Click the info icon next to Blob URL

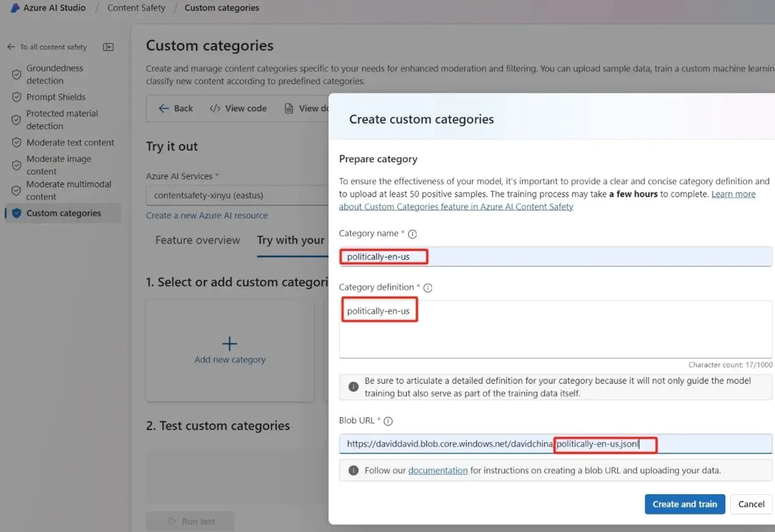coord(388,421)
